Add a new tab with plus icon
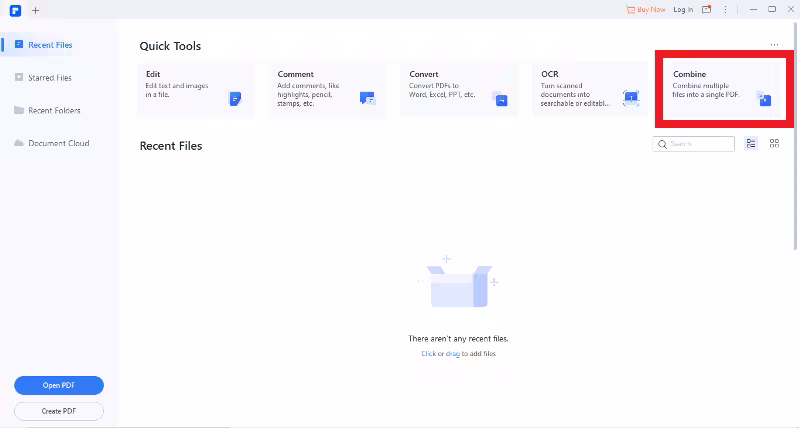This screenshot has width=800, height=428. (x=36, y=10)
